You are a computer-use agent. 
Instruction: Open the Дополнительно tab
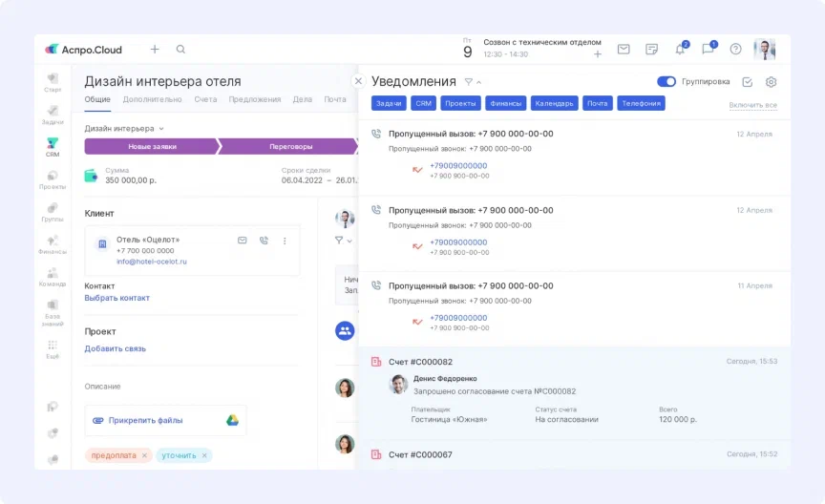tap(152, 99)
